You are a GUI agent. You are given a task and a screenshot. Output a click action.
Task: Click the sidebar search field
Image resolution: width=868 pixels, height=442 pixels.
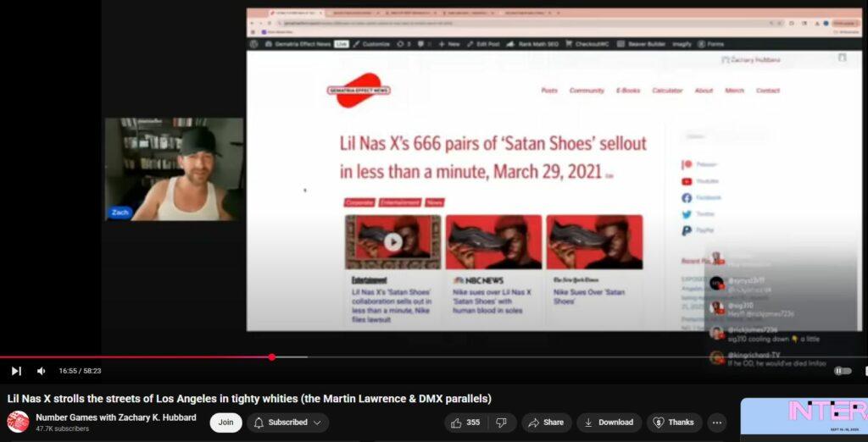click(x=726, y=136)
